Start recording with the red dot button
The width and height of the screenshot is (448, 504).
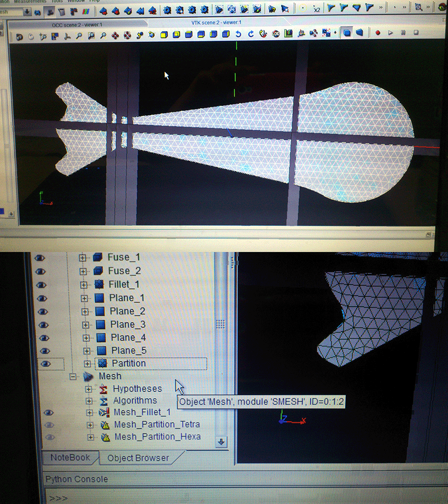378,32
